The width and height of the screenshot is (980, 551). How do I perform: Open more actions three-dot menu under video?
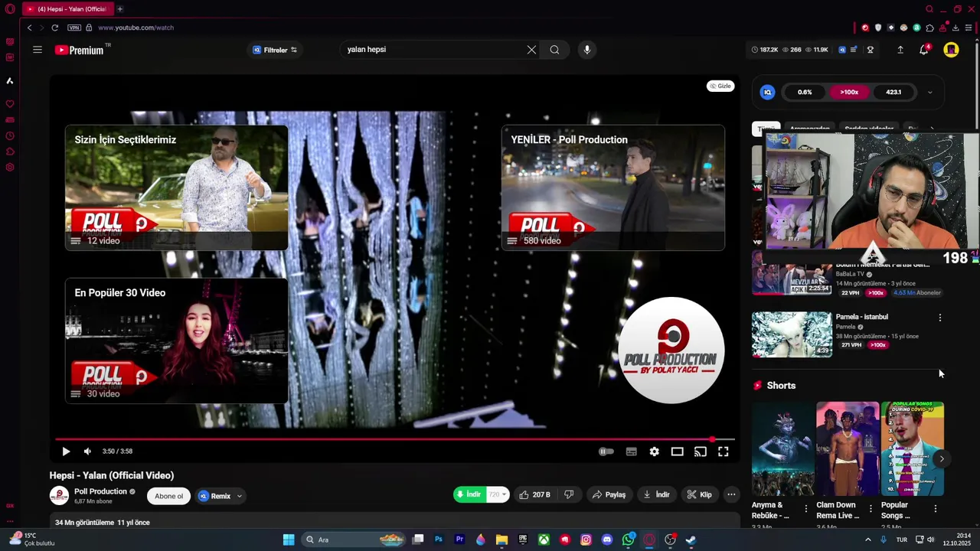(x=731, y=494)
